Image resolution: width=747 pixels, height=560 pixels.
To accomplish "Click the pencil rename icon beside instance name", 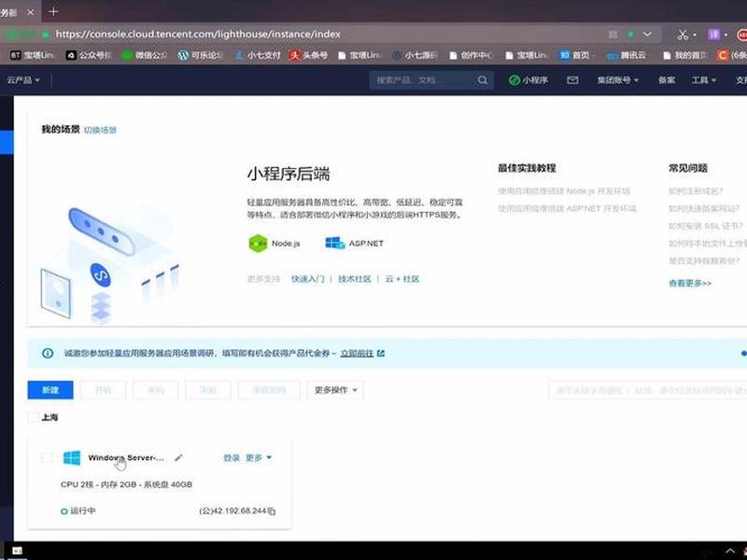I will 178,457.
